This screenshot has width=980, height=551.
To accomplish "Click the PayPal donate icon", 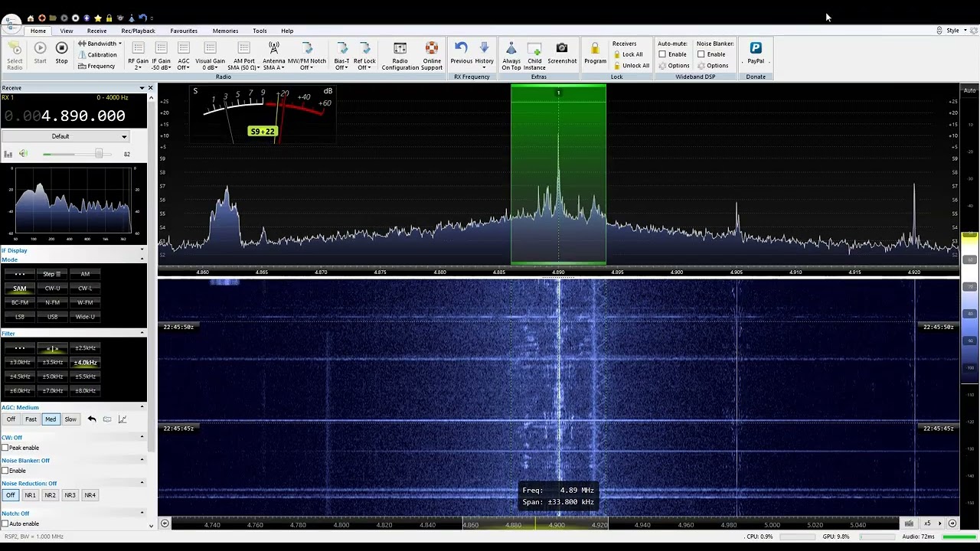I will click(x=755, y=49).
